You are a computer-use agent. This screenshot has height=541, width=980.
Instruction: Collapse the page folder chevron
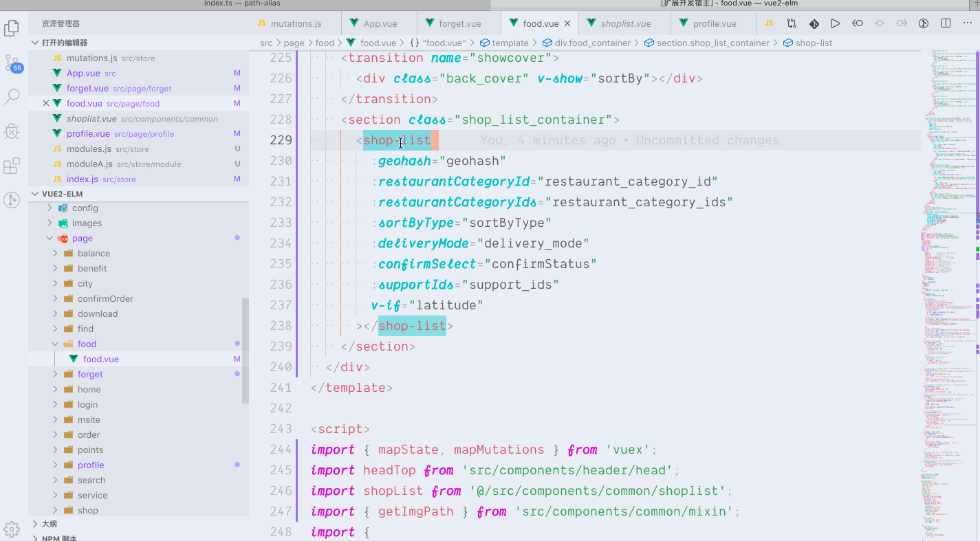click(49, 238)
